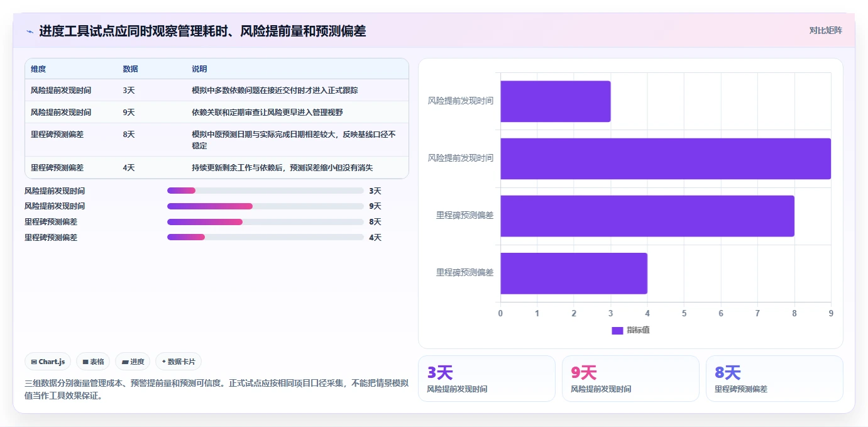Click the chart bar reaching value 4

[x=574, y=274]
